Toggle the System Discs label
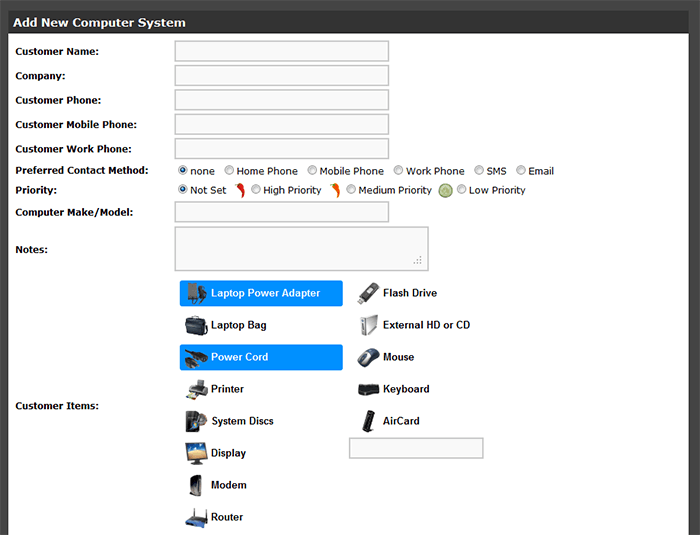Screen dimensions: 700x535 242,421
